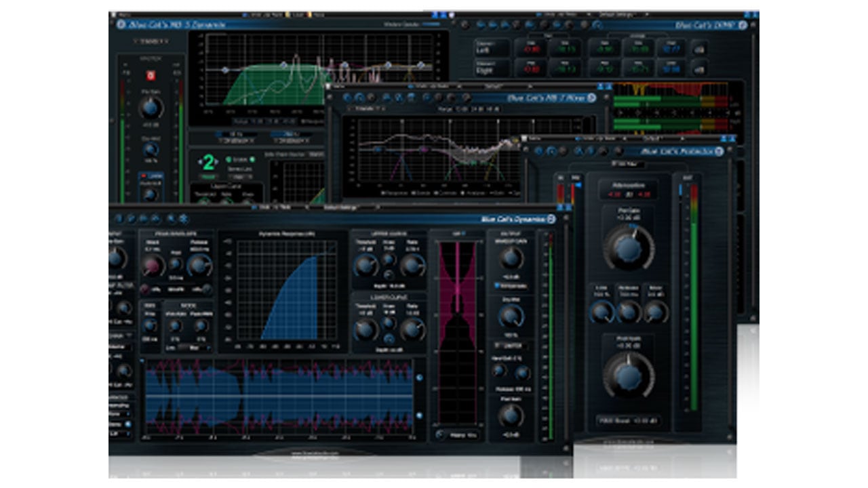Image resolution: width=868 pixels, height=488 pixels.
Task: Click the Left channel label in the DP Meter
Action: click(x=491, y=48)
